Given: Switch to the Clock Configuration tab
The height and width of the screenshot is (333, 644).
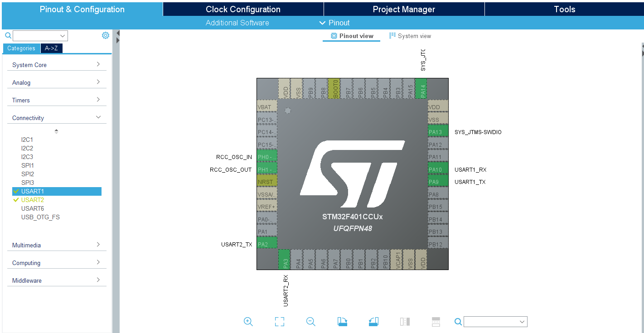Looking at the screenshot, I should [x=243, y=9].
